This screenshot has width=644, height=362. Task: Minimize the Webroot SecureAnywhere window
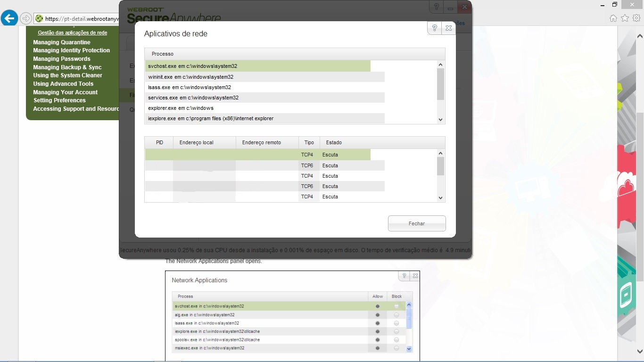451,7
